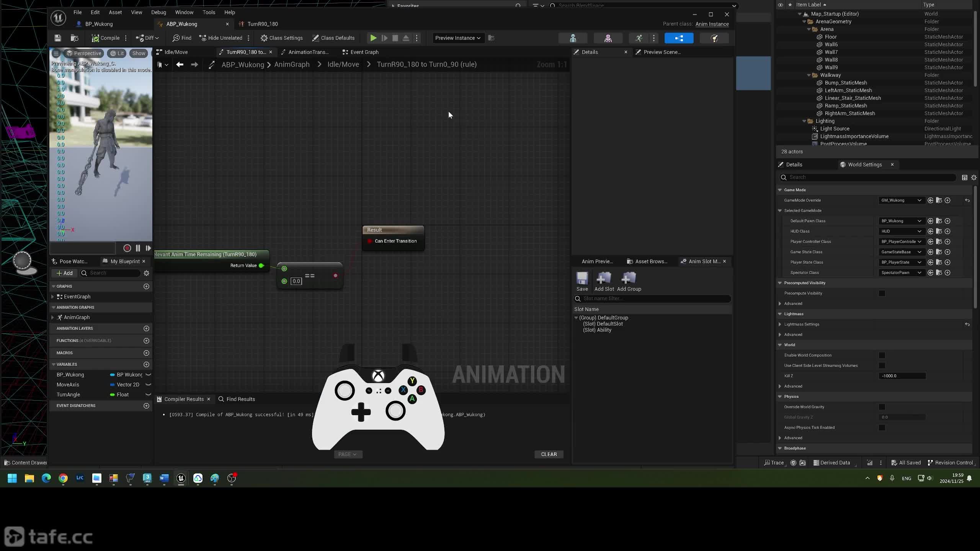Click the 0.0 value on equals node
This screenshot has width=980, height=551.
tap(296, 281)
